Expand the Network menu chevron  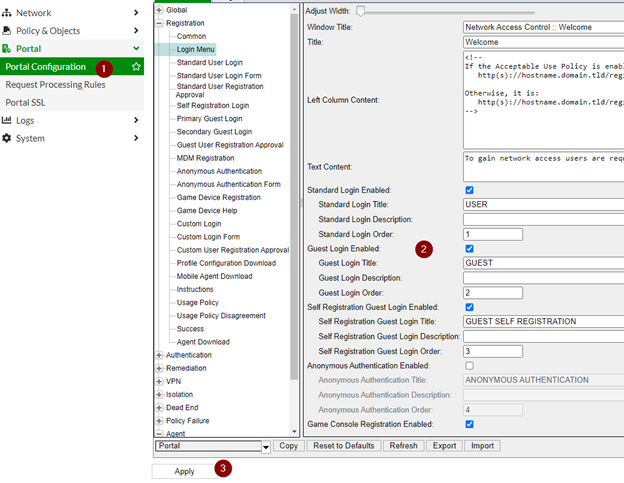click(136, 13)
